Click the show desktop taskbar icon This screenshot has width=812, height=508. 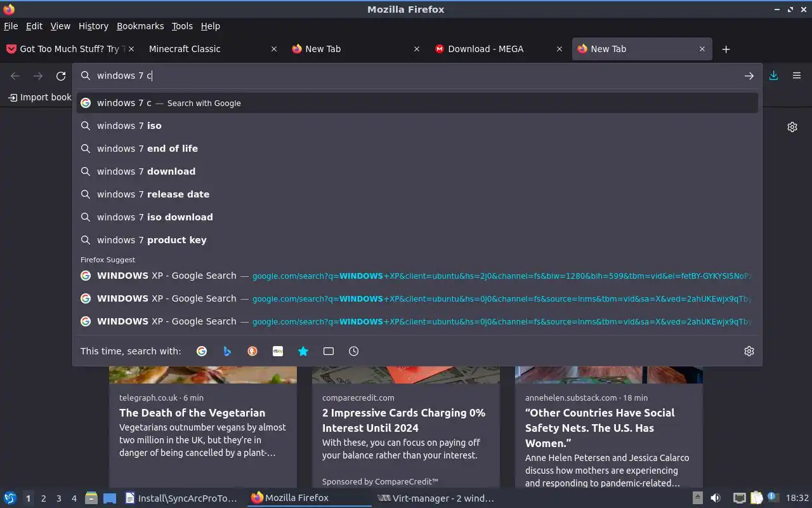tap(110, 498)
